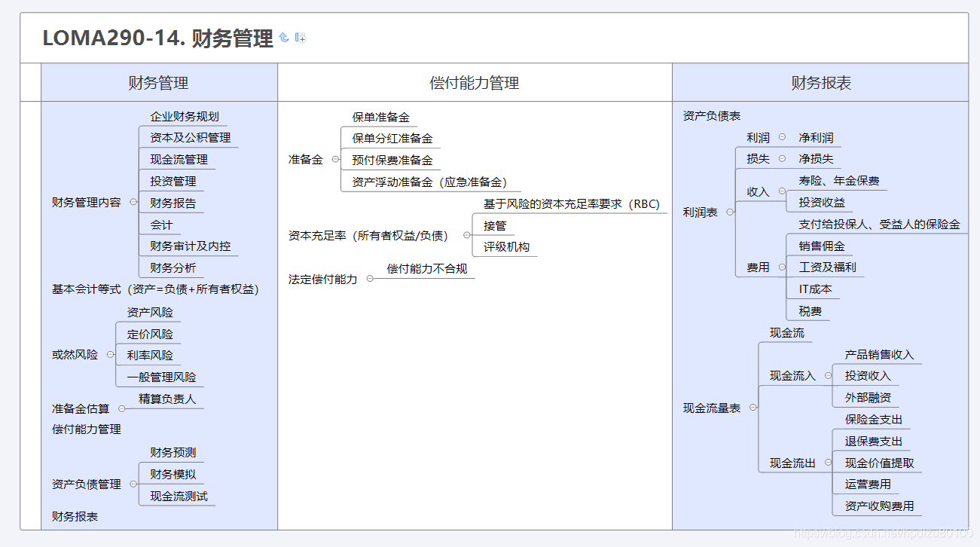Click the LOMA290-14. 财务管理 title
980x547 pixels.
[x=157, y=38]
